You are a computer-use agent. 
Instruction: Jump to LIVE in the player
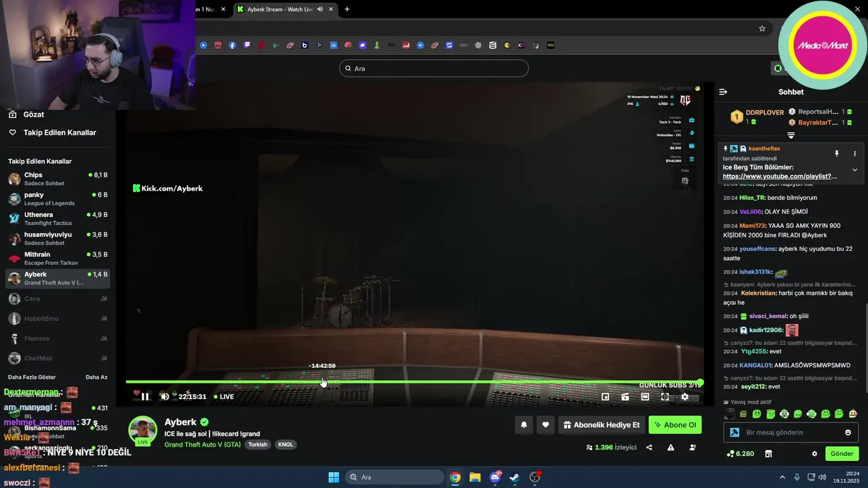224,397
